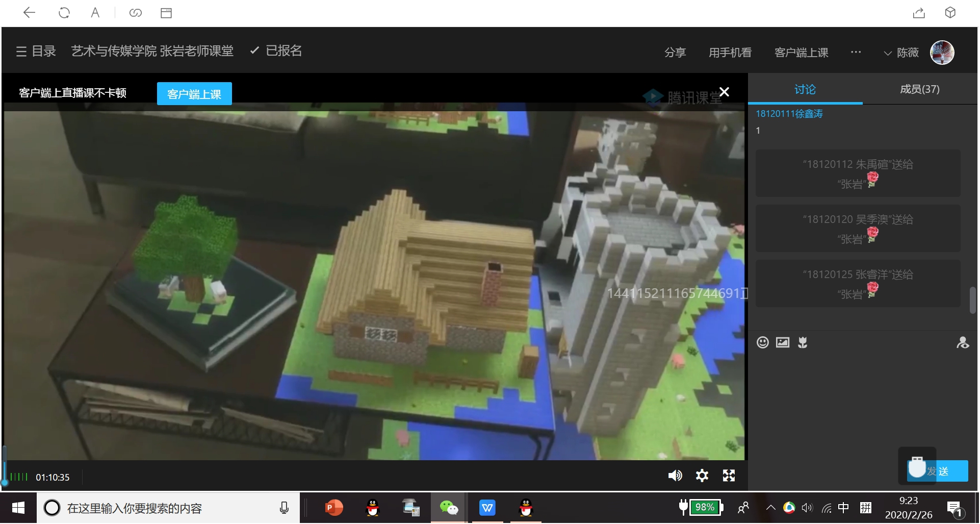The width and height of the screenshot is (980, 524).
Task: Click the Windows search input box
Action: 168,508
